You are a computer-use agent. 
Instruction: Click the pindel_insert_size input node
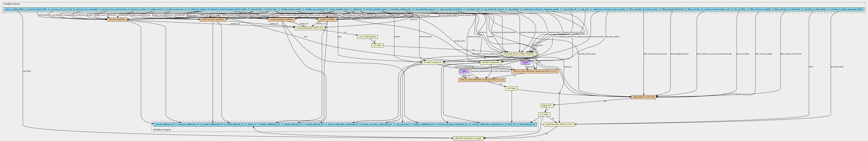coord(175,9)
